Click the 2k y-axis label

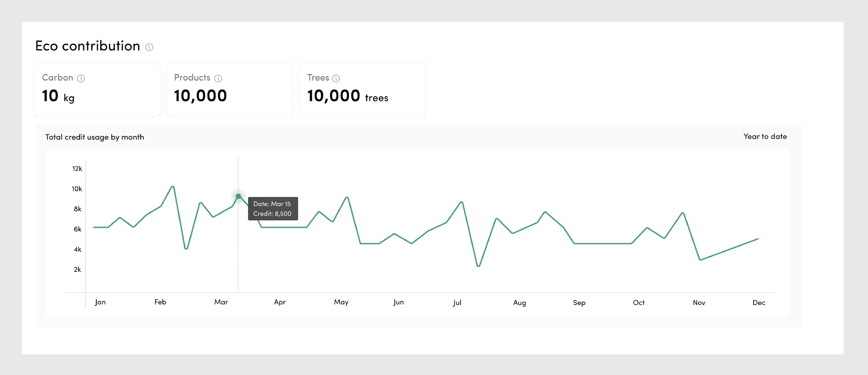coord(77,269)
